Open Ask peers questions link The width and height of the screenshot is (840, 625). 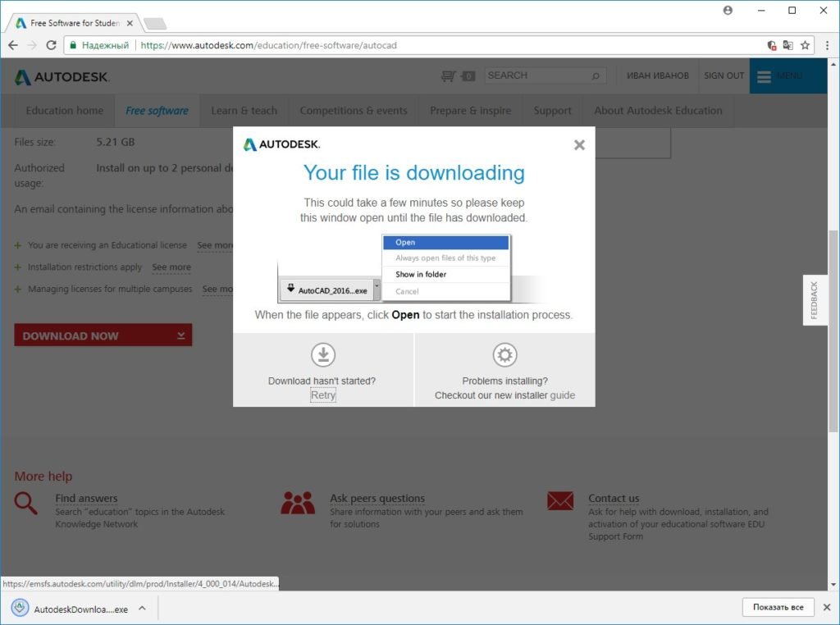click(x=377, y=498)
